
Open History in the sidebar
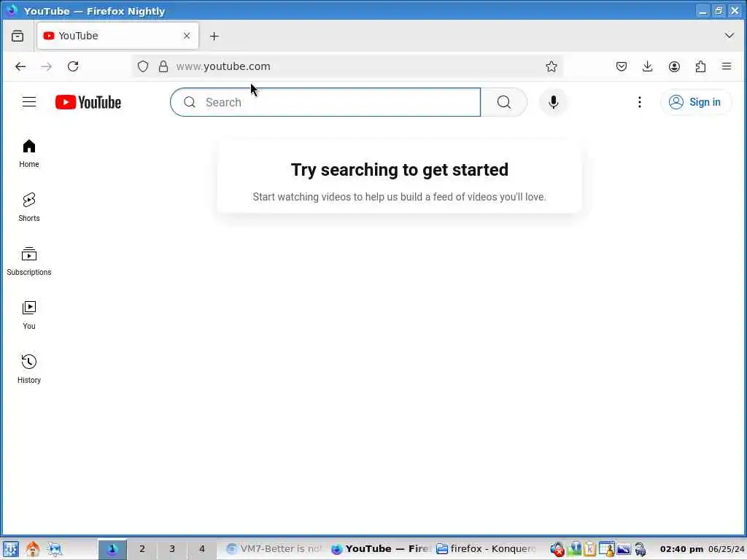(29, 368)
